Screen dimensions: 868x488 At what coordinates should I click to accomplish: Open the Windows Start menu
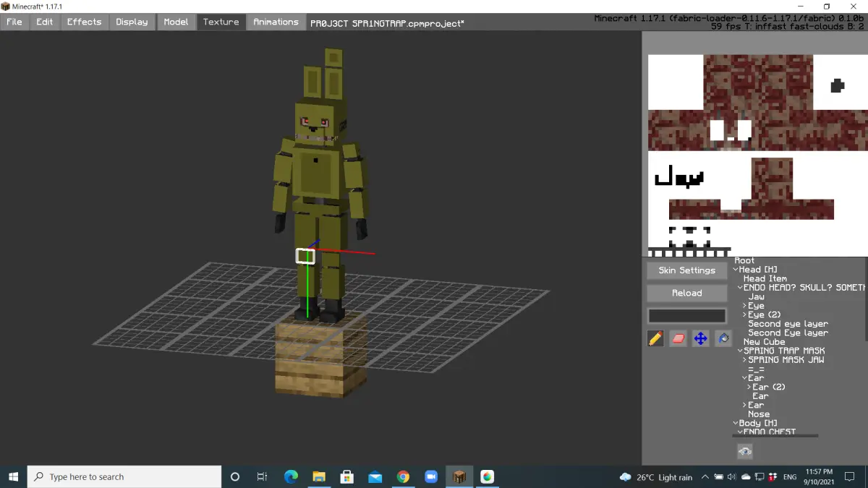[13, 476]
